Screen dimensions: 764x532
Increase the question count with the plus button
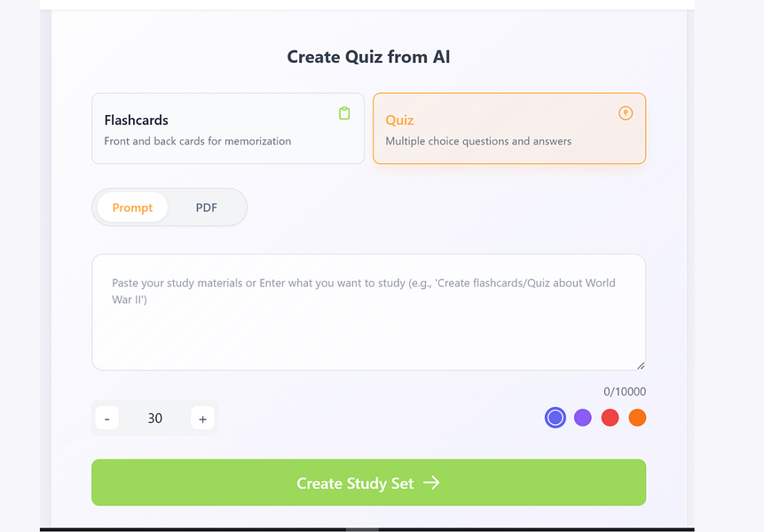click(x=202, y=418)
